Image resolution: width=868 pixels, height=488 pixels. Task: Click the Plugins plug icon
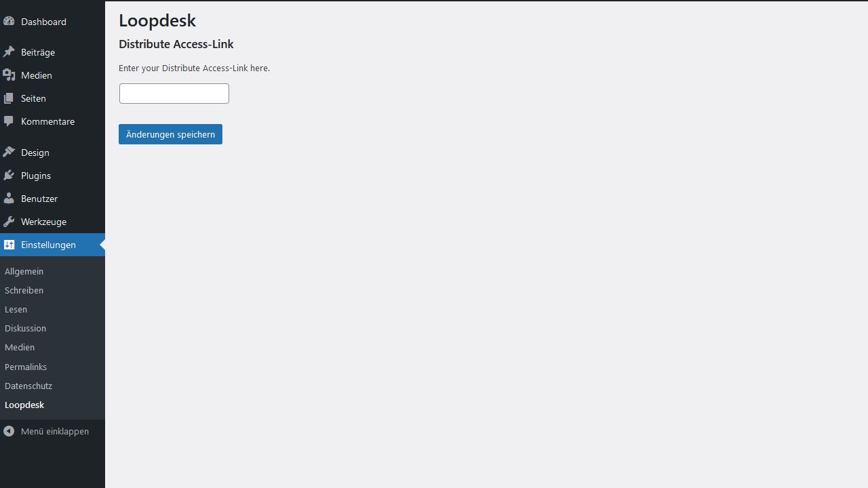9,176
